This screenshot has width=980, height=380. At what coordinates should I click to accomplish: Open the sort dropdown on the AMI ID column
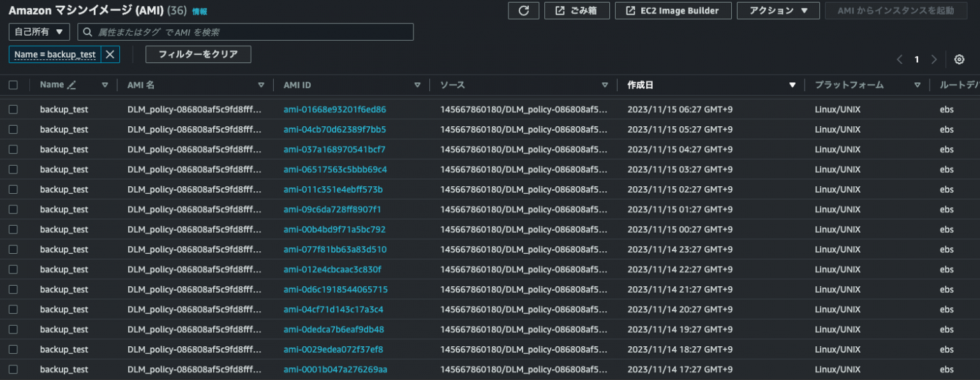[x=417, y=84]
